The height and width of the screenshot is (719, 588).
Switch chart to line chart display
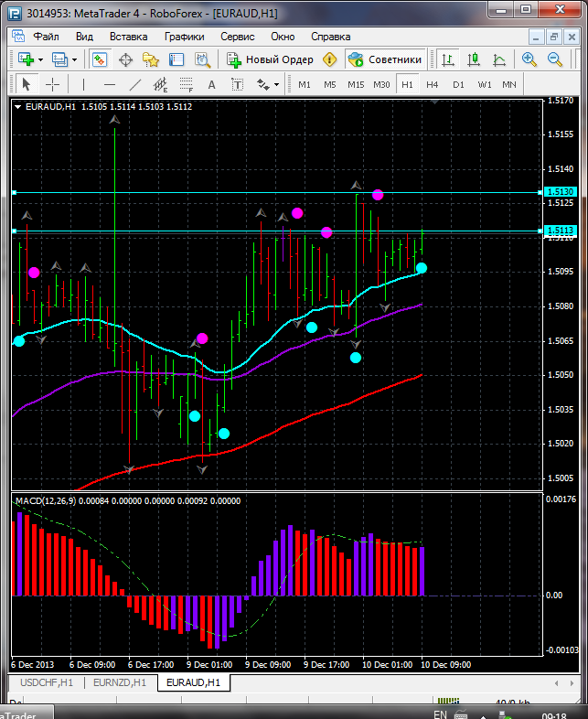[499, 59]
